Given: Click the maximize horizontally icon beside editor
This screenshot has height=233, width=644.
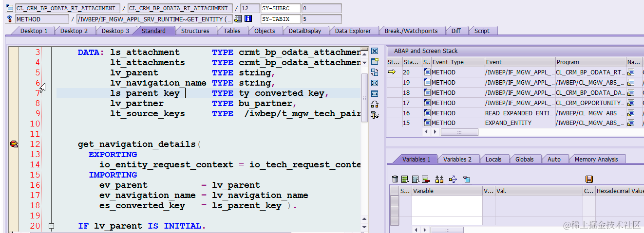Looking at the screenshot, I should pos(375,93).
